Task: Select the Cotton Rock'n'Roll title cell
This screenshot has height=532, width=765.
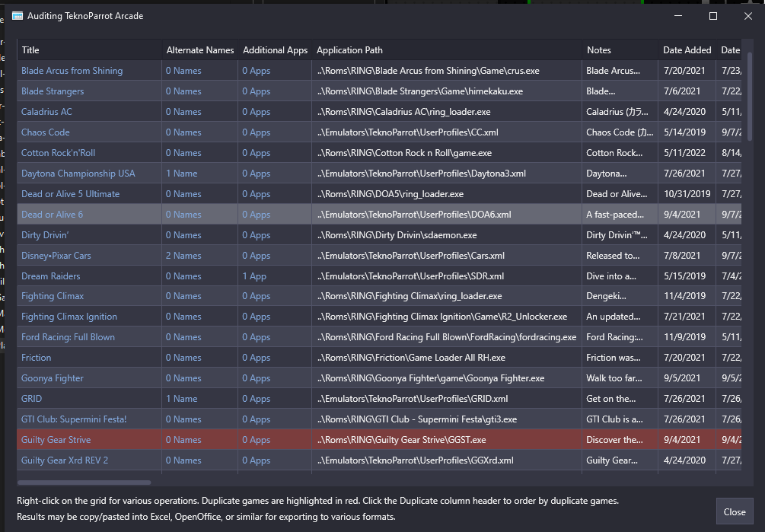Action: pos(89,153)
